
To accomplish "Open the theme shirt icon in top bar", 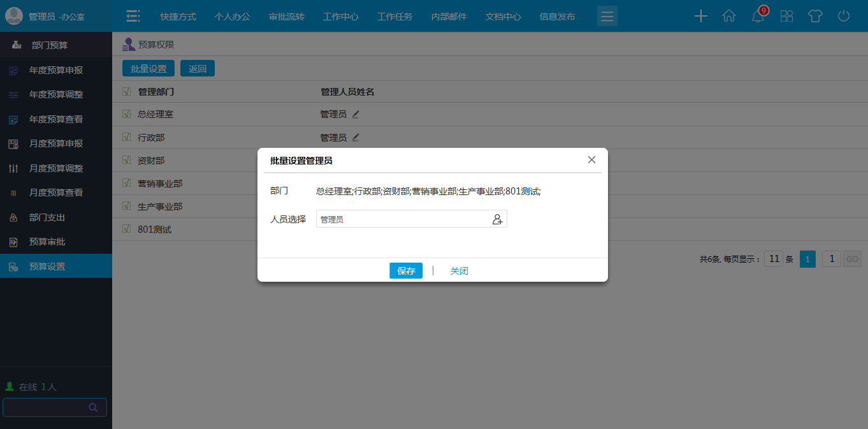I will (815, 16).
